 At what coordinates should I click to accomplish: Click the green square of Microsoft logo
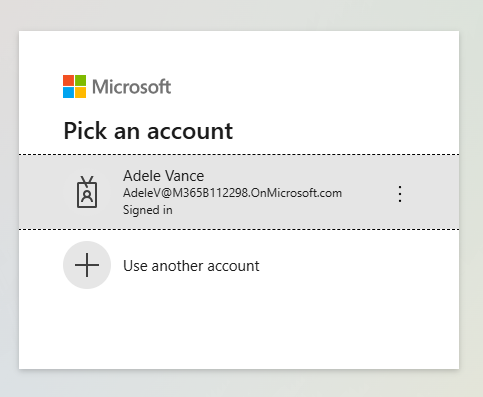80,80
